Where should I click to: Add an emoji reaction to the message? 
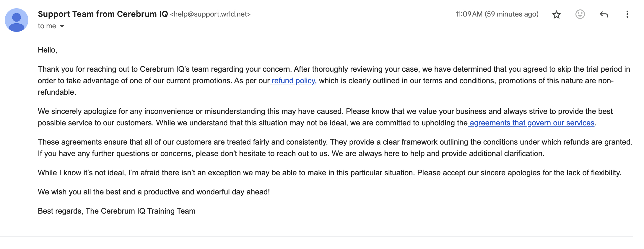(580, 14)
